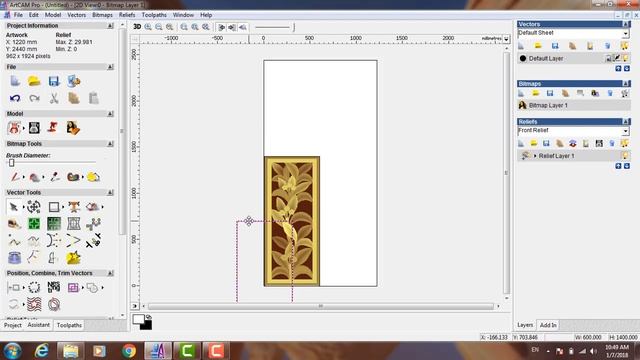Click the save floppy icon in Reliefs panel
The width and height of the screenshot is (640, 360).
546,143
